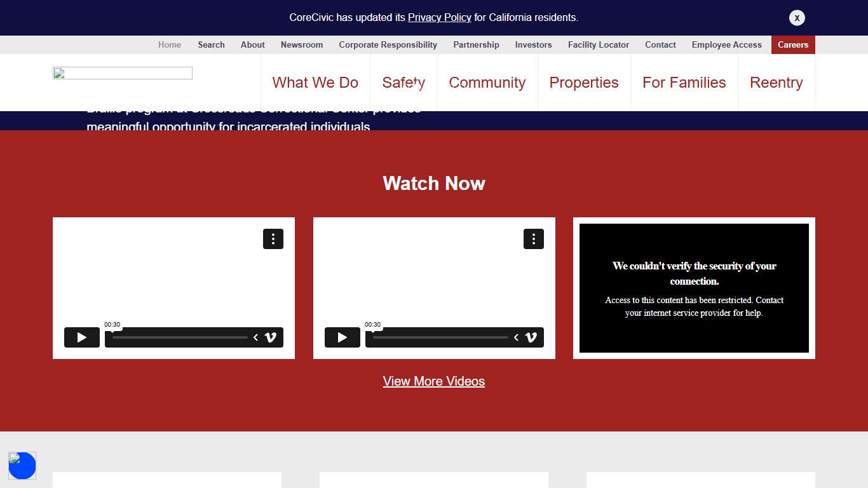Image resolution: width=868 pixels, height=488 pixels.
Task: Expand the chevron control on first video player
Action: tap(255, 337)
